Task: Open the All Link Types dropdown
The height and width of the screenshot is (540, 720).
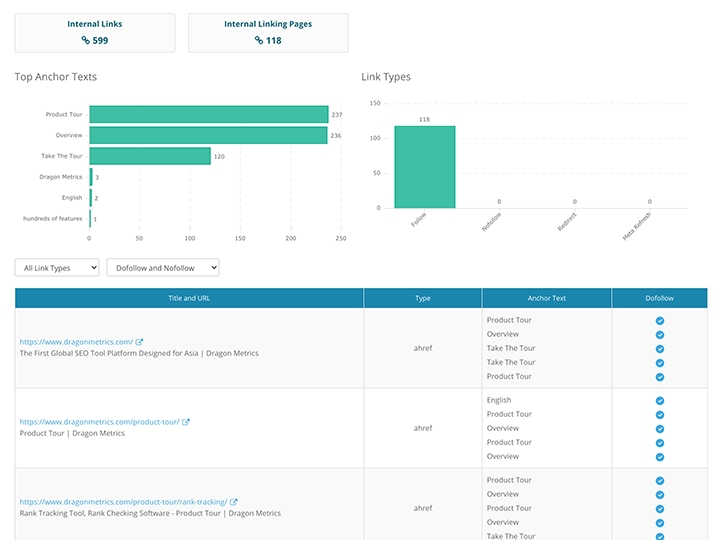Action: [57, 268]
